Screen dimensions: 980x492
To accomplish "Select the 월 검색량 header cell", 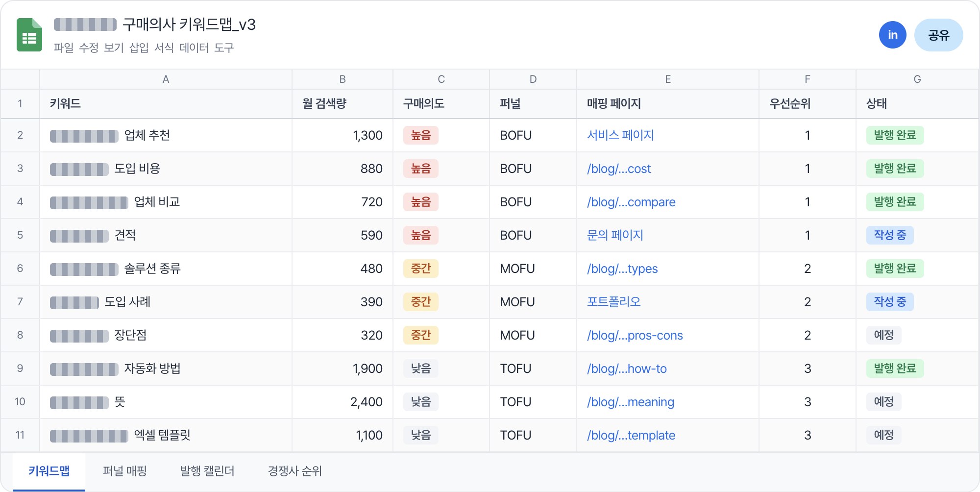I will [x=343, y=104].
